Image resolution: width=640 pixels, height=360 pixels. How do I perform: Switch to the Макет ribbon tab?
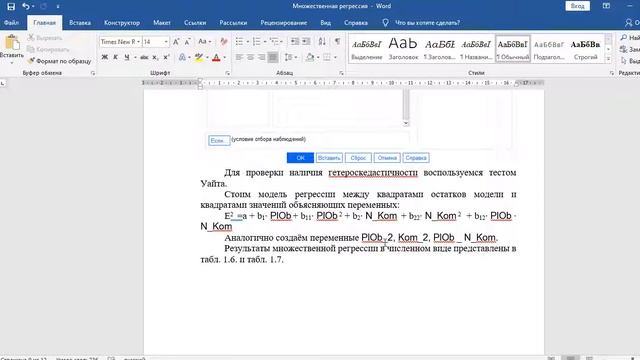(x=162, y=23)
